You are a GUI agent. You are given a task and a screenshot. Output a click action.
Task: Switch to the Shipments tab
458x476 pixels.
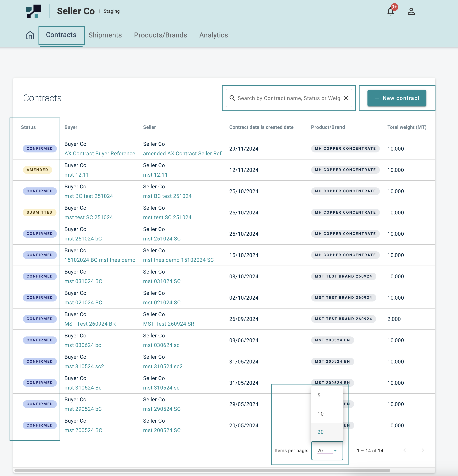(105, 35)
